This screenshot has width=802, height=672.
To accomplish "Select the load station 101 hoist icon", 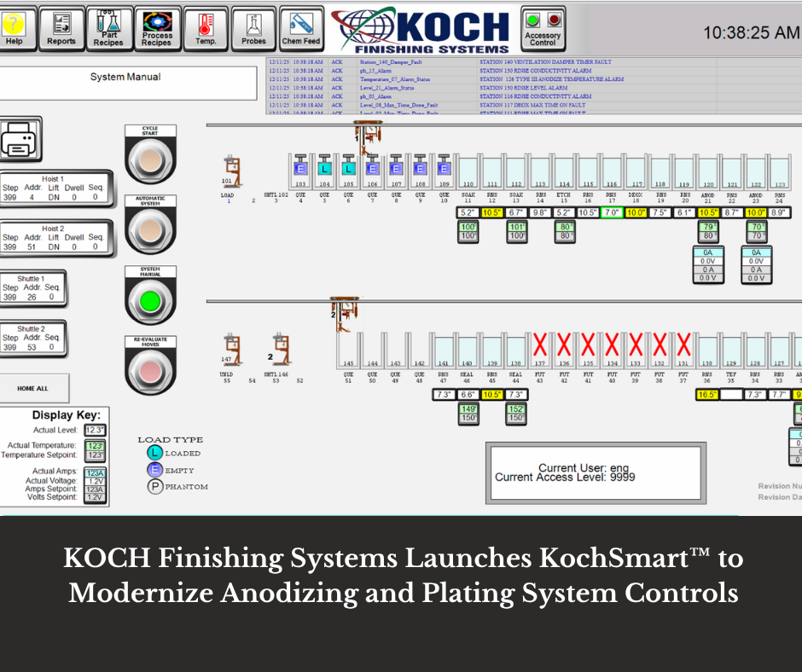I will click(x=232, y=171).
